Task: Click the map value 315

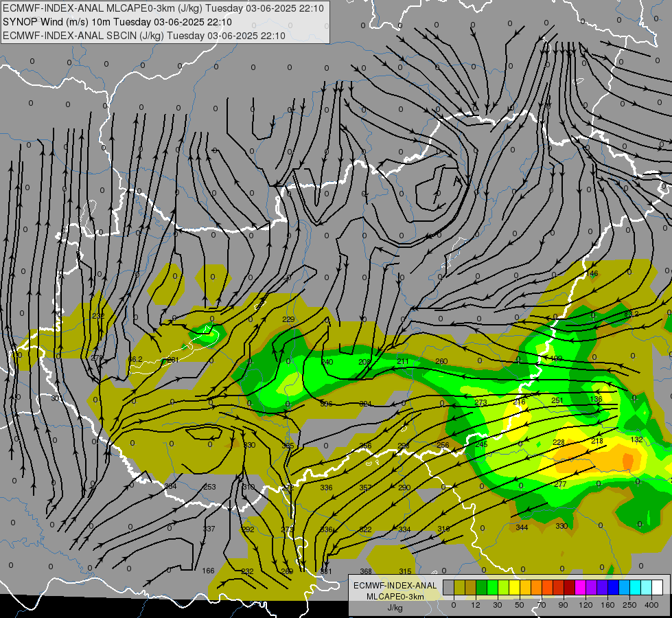Action: coord(405,571)
